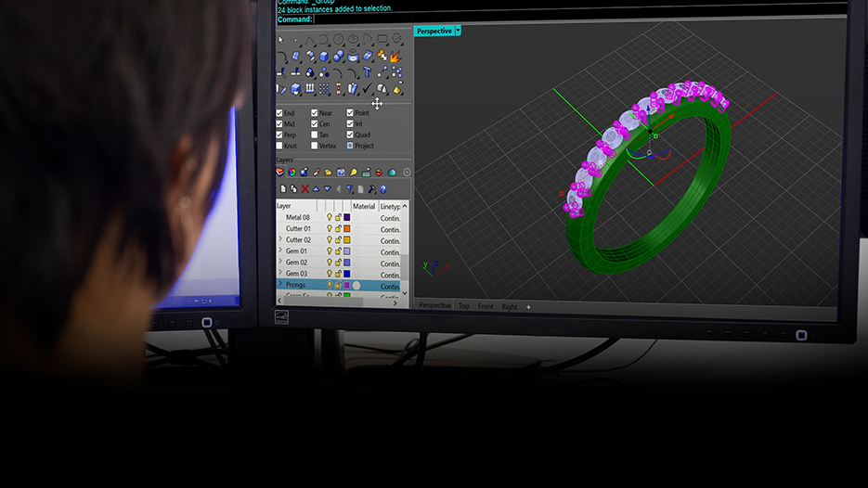The width and height of the screenshot is (868, 488).
Task: Select the Ellipse tool
Action: 353,39
